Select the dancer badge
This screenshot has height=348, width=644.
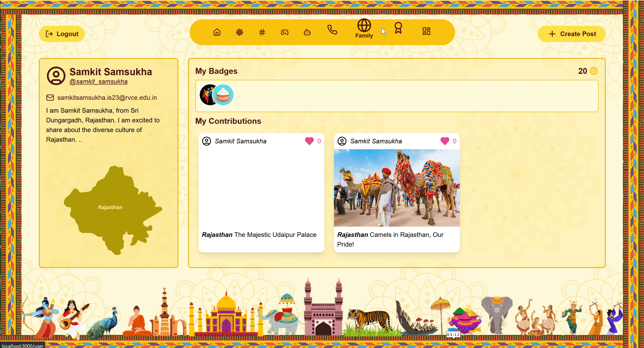(x=206, y=95)
